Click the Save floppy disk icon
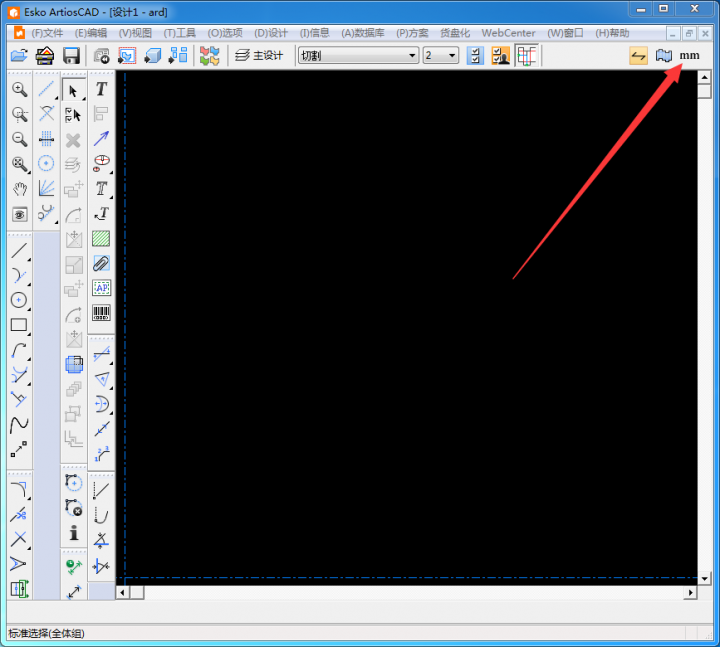720x647 pixels. point(71,56)
